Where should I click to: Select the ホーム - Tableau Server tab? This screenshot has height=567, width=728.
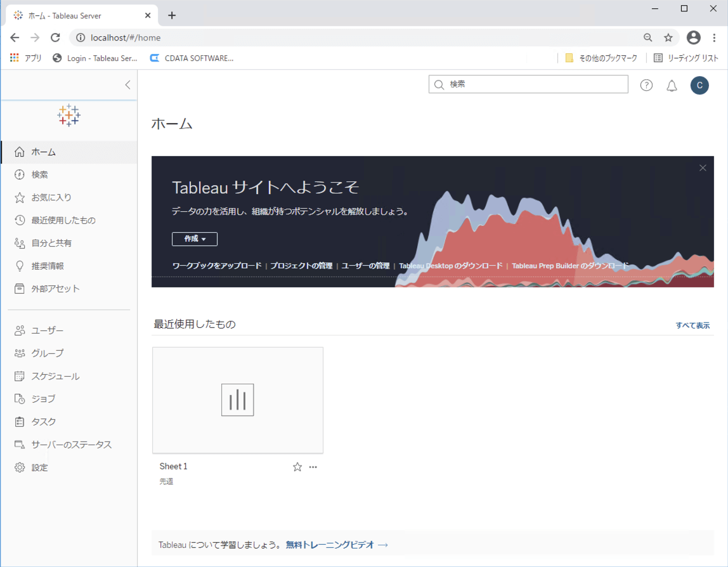point(82,15)
